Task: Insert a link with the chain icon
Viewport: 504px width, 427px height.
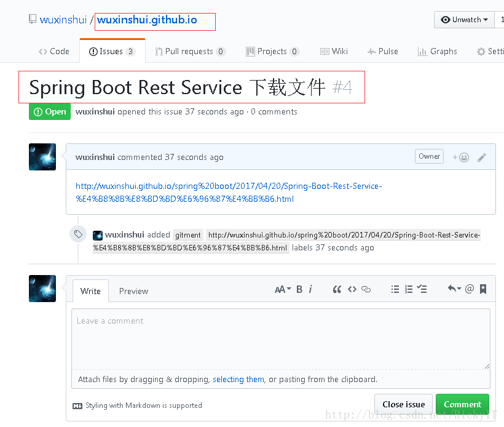Action: 366,290
